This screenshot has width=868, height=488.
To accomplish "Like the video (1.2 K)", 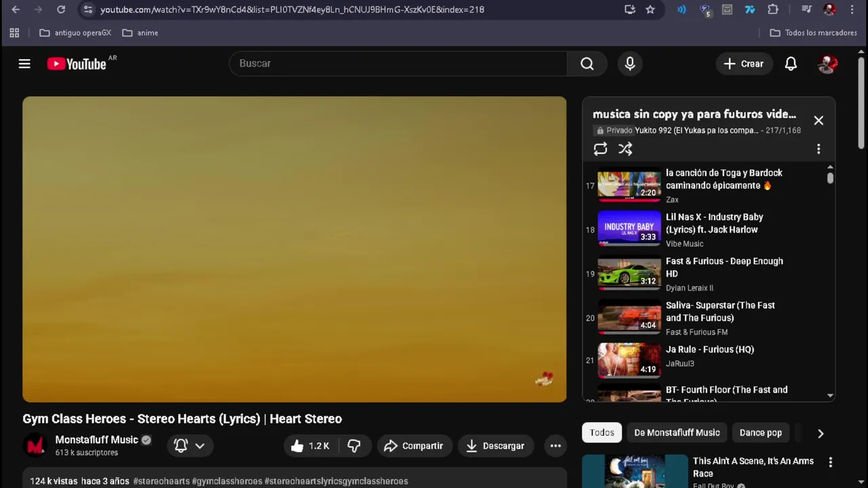I will pos(310,445).
